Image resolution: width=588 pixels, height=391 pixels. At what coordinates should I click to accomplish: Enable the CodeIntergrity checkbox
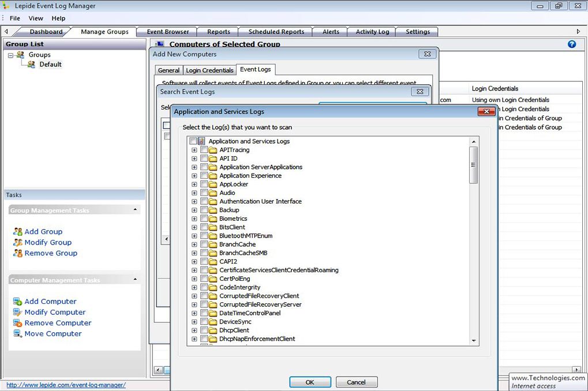point(204,288)
